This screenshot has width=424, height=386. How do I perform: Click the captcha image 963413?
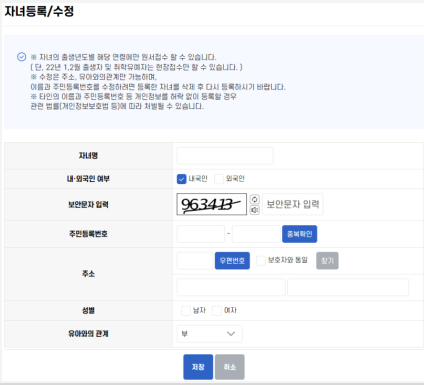click(x=212, y=204)
